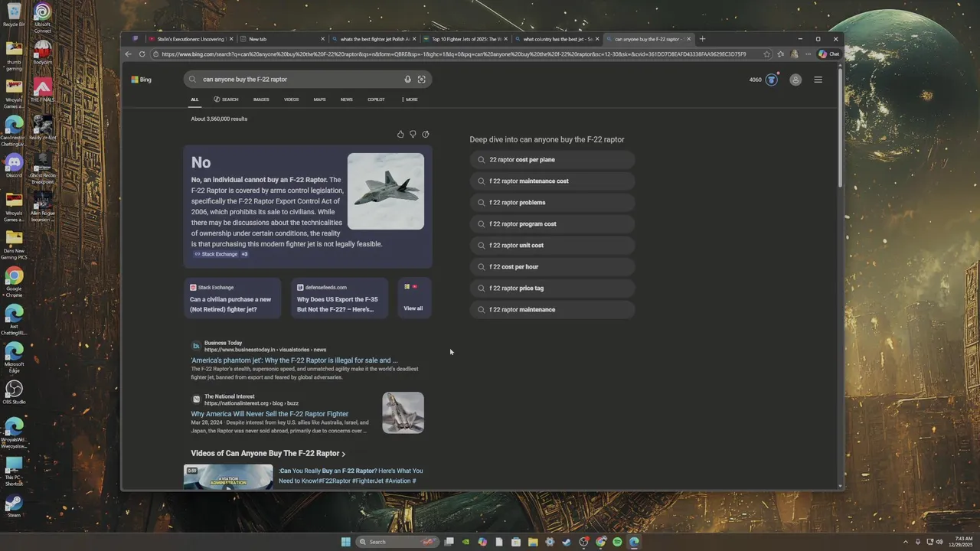This screenshot has width=980, height=551.
Task: Open 'America's phantom jet' result link
Action: [294, 360]
